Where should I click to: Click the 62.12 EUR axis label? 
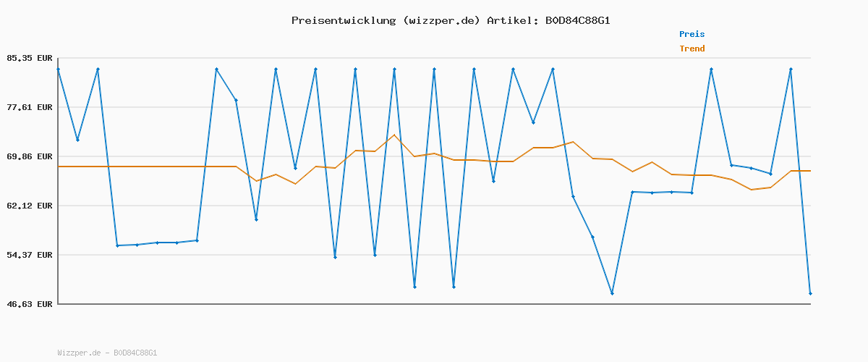pos(30,206)
